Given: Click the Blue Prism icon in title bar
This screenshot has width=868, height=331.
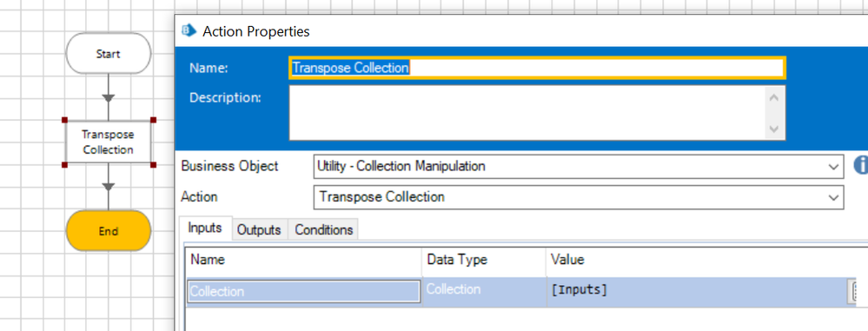Looking at the screenshot, I should (189, 31).
